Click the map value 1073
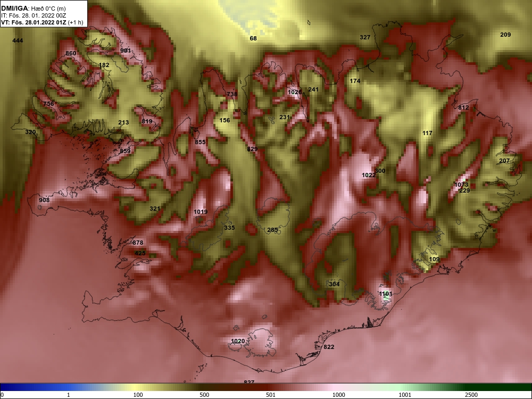The height and width of the screenshot is (399, 532). click(461, 185)
